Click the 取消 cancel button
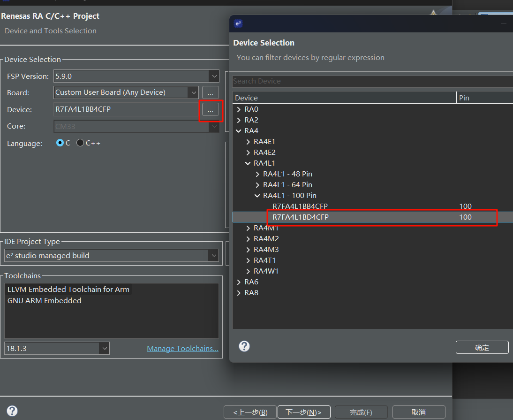This screenshot has height=420, width=513. [x=419, y=412]
